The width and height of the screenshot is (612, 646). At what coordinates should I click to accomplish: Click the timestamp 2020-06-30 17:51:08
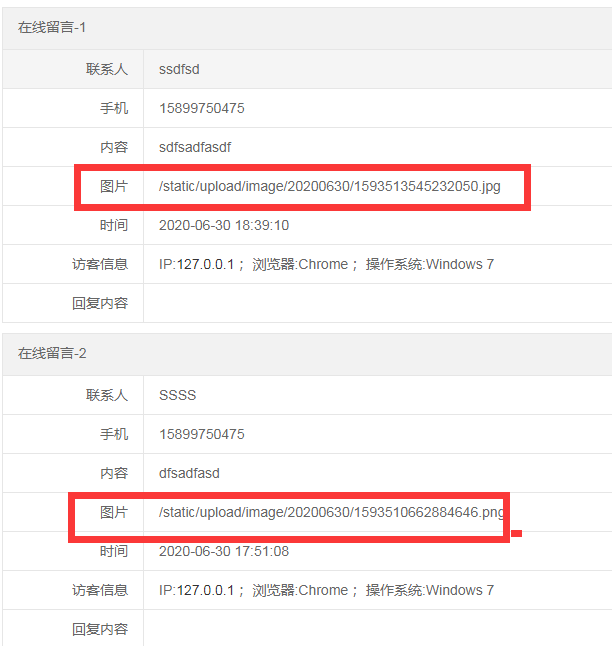point(224,551)
